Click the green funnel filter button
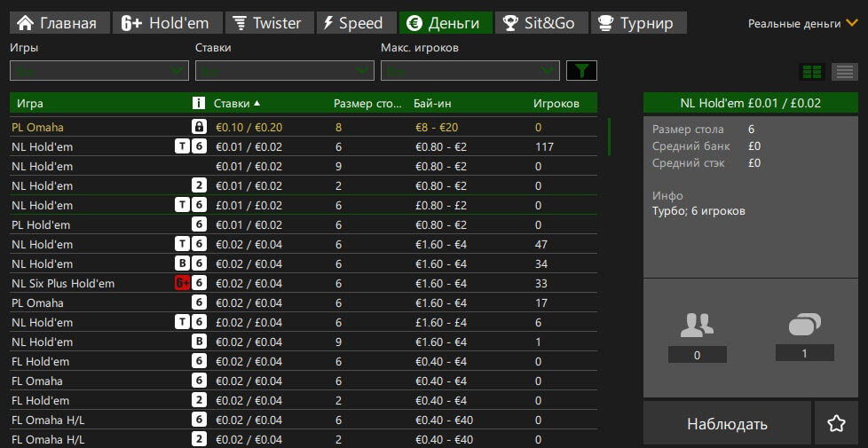Viewport: 868px width, 448px height. pos(581,71)
